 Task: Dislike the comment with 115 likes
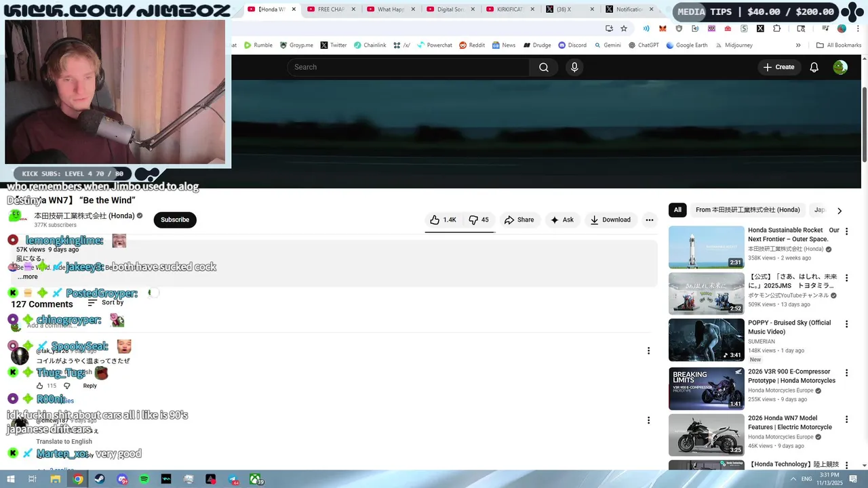(66, 386)
